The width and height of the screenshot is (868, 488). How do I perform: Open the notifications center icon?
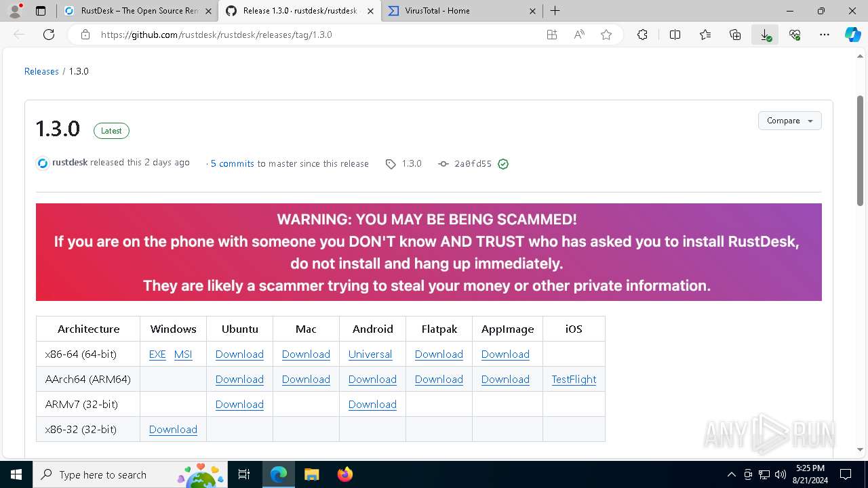pyautogui.click(x=846, y=474)
